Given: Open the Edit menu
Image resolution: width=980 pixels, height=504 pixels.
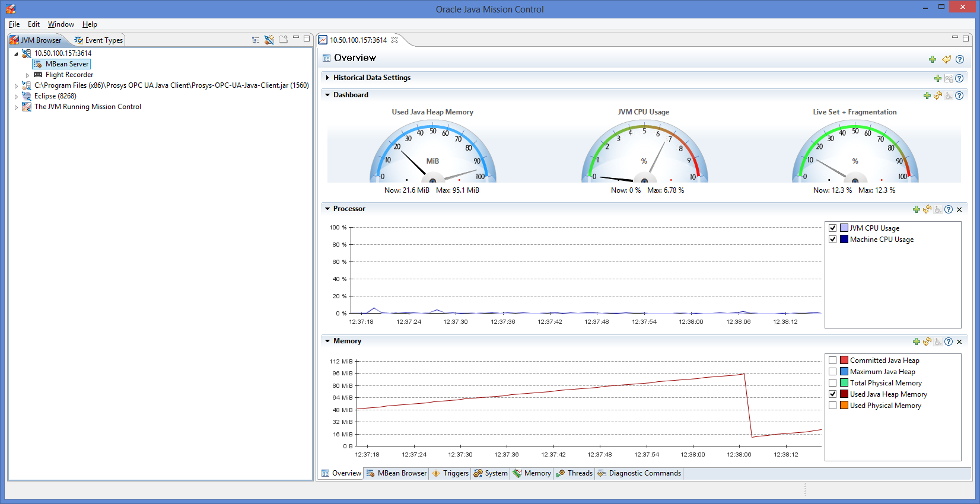Looking at the screenshot, I should point(34,24).
